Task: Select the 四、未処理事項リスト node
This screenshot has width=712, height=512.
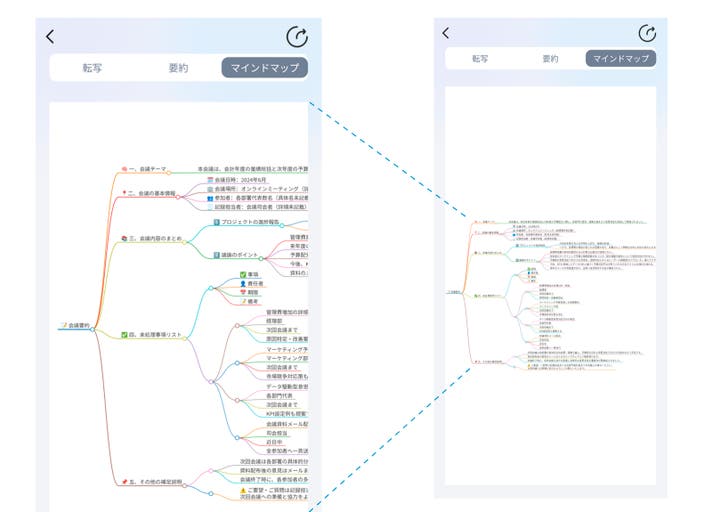Action: (152, 335)
